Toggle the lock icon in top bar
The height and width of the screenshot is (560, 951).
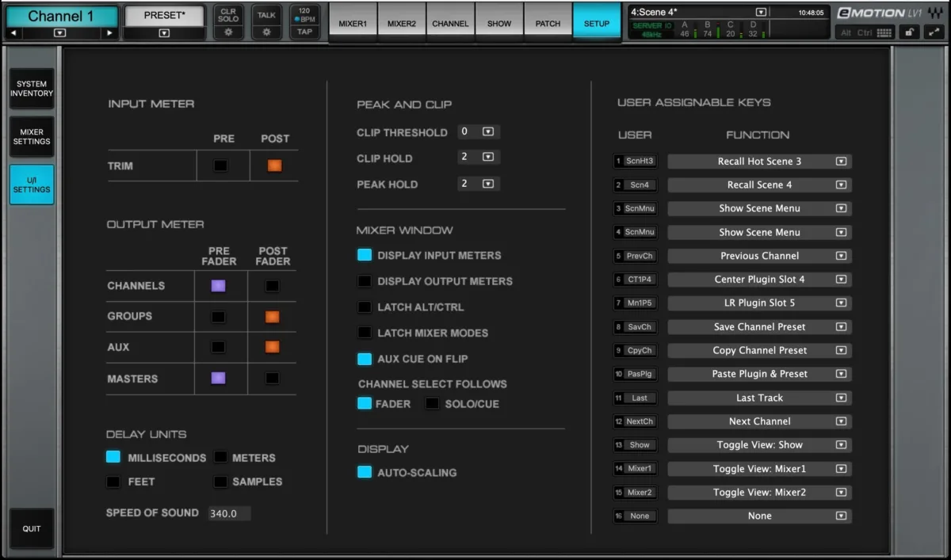(910, 32)
